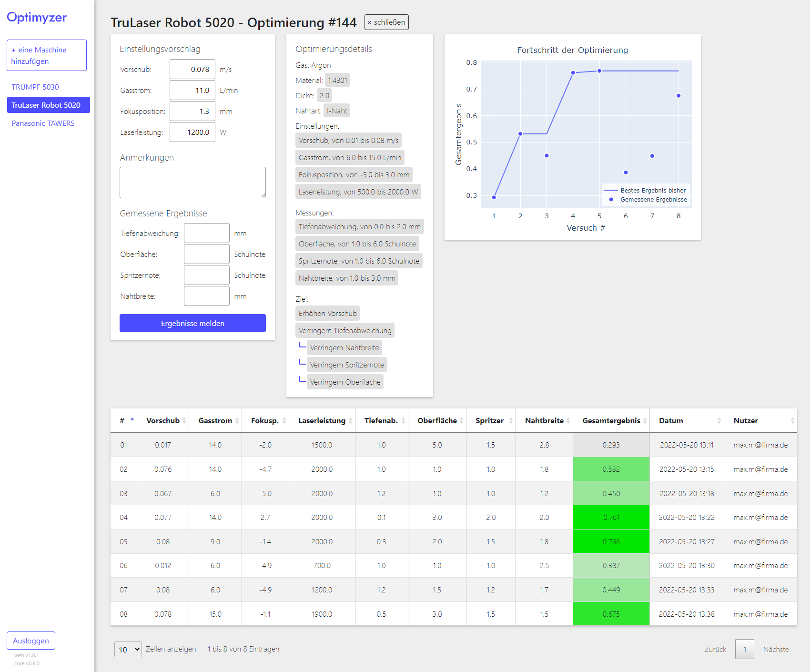Viewport: 810px width, 672px height.
Task: Click Fokusposition, von -5.0 bis 3.0 mm tag
Action: point(354,174)
